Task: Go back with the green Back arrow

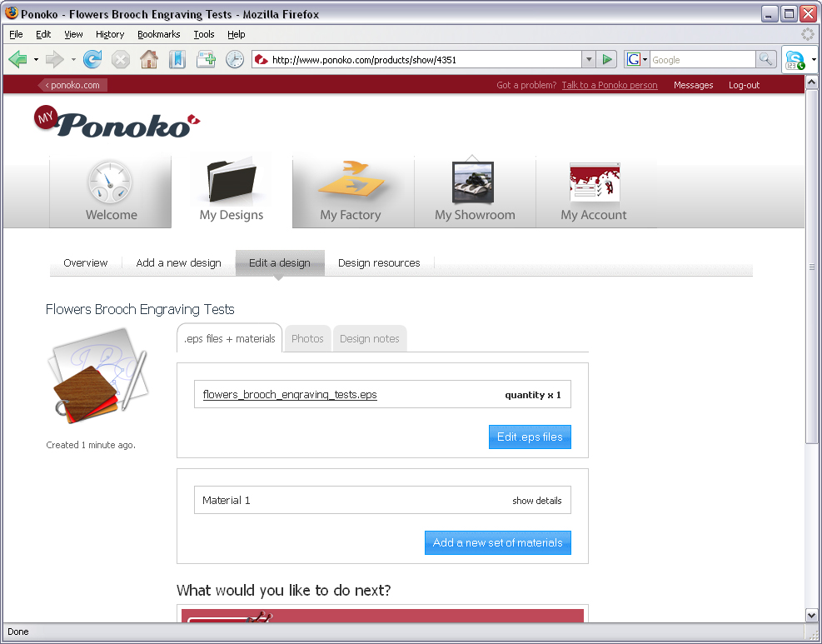Action: [18, 59]
